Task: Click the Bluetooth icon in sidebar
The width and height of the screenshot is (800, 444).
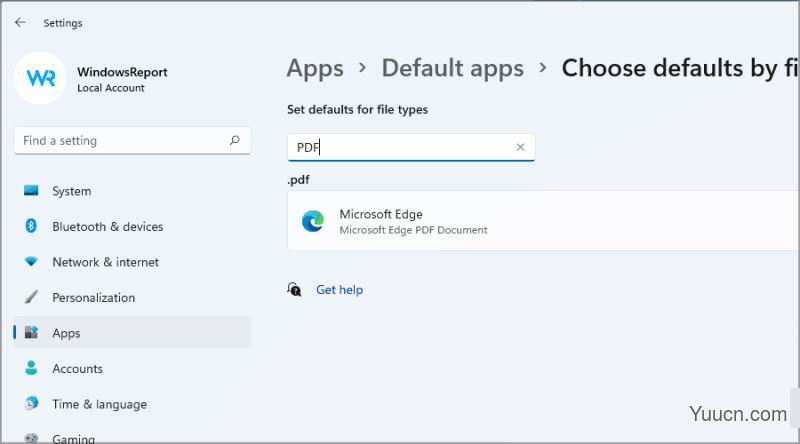Action: click(x=31, y=226)
